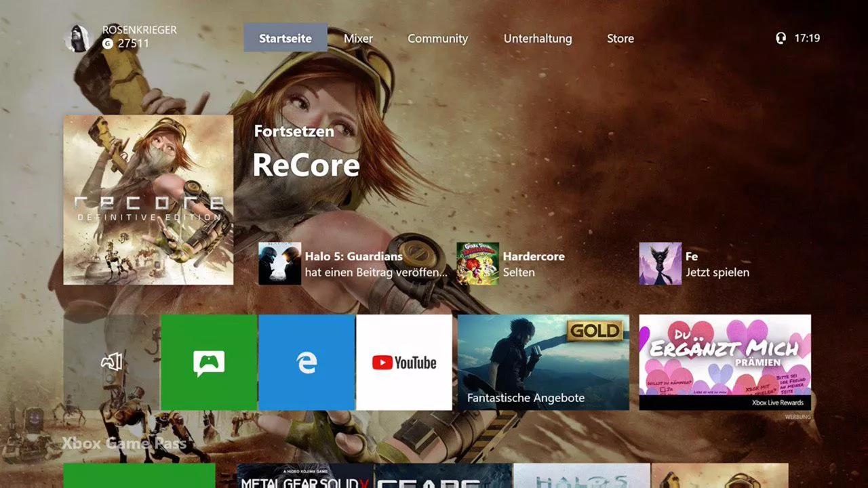Viewport: 868px width, 488px height.
Task: Open the Xbox Live Rewards ad tile
Action: 725,362
